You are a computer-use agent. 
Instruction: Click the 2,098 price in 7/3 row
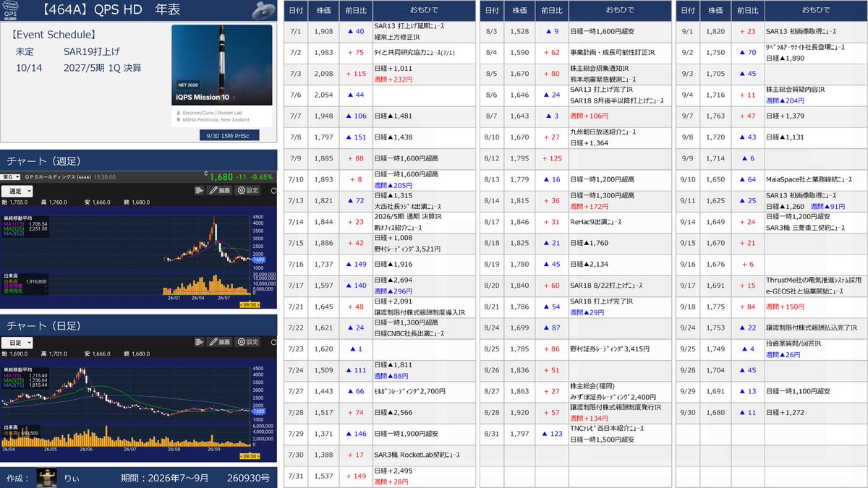pos(322,73)
